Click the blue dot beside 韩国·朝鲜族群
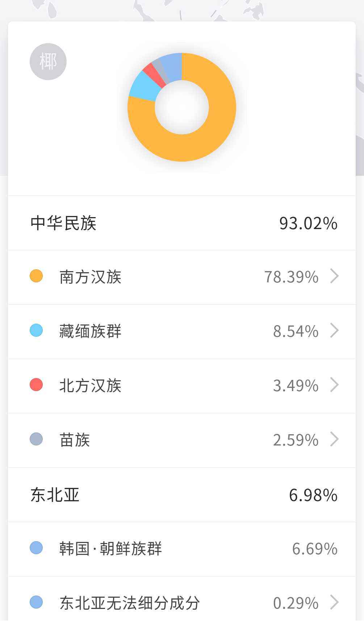This screenshot has width=364, height=622. [36, 548]
